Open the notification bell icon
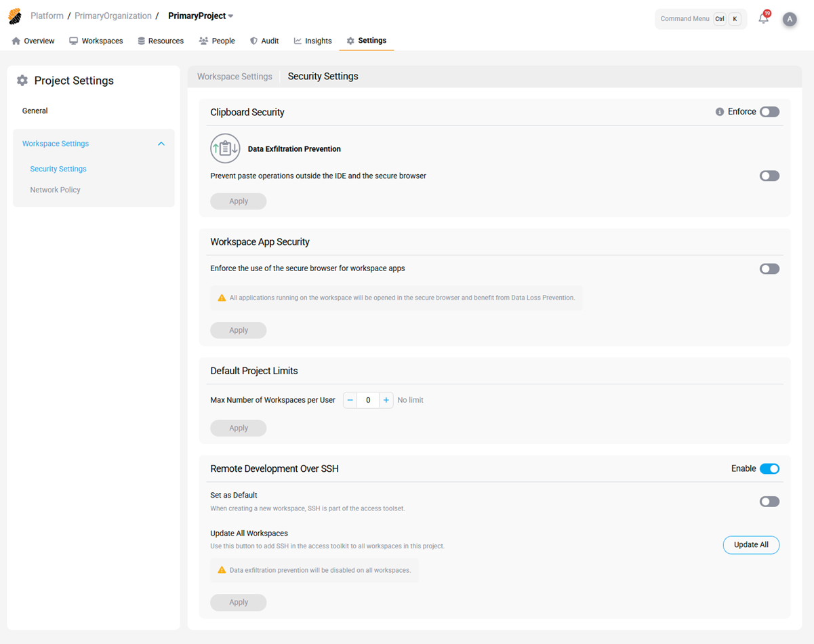The width and height of the screenshot is (814, 644). click(x=763, y=18)
